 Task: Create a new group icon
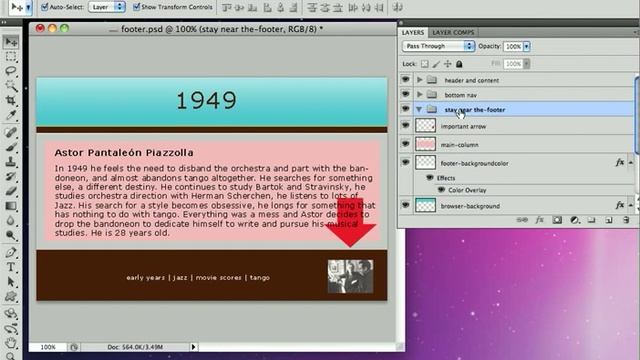click(x=591, y=220)
